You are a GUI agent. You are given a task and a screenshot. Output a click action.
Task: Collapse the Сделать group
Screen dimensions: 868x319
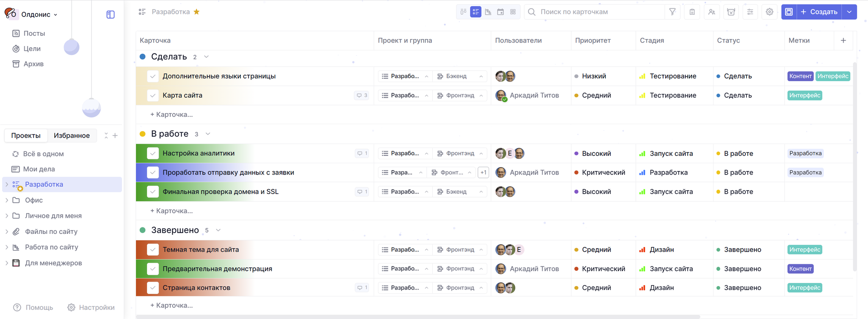coord(207,57)
